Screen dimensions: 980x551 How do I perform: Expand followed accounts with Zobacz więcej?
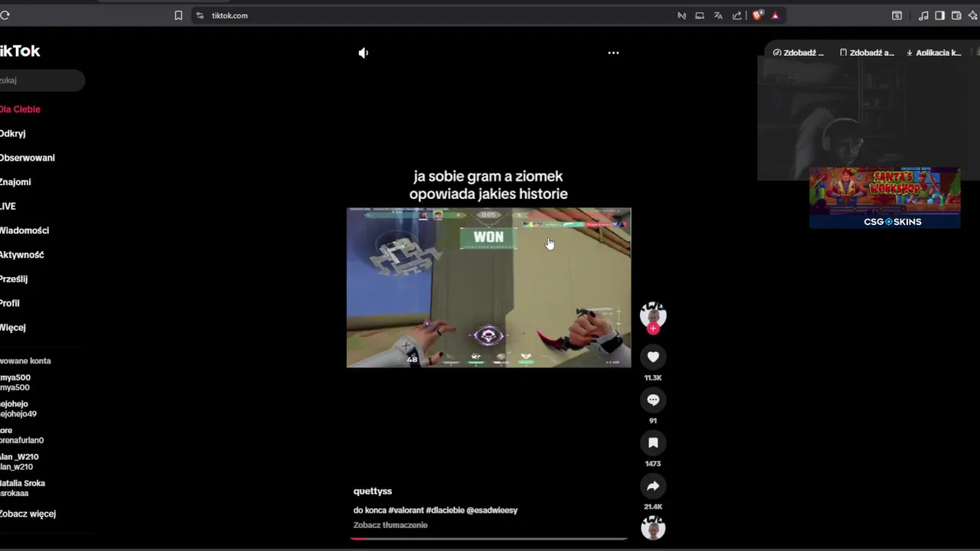[x=28, y=514]
